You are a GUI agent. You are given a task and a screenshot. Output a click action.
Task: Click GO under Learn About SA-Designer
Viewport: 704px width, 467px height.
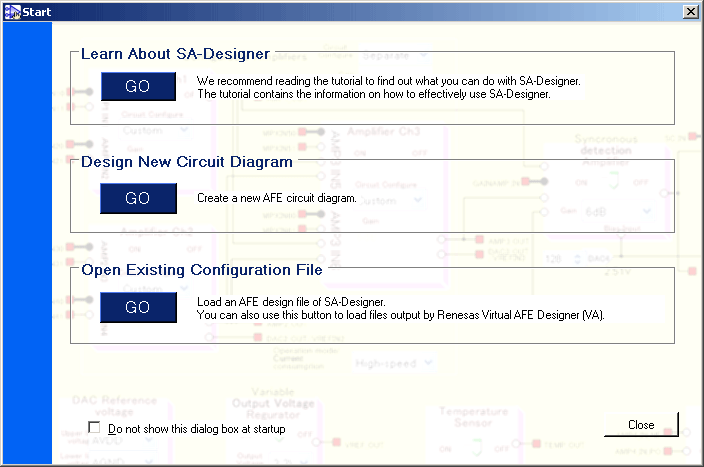point(138,86)
